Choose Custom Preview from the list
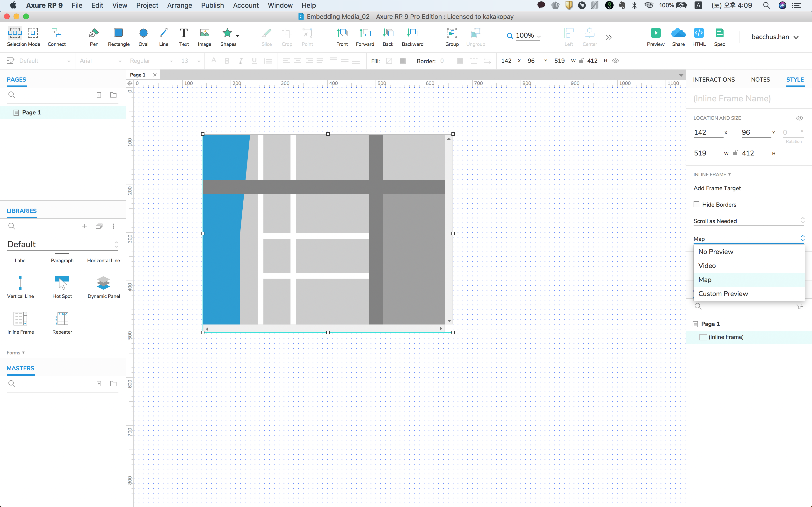Viewport: 812px width, 507px height. coord(723,294)
